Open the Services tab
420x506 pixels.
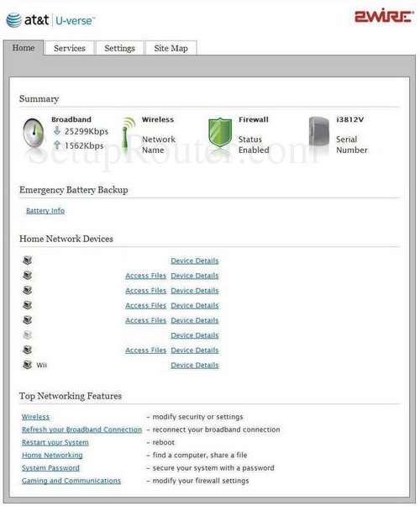pyautogui.click(x=70, y=48)
